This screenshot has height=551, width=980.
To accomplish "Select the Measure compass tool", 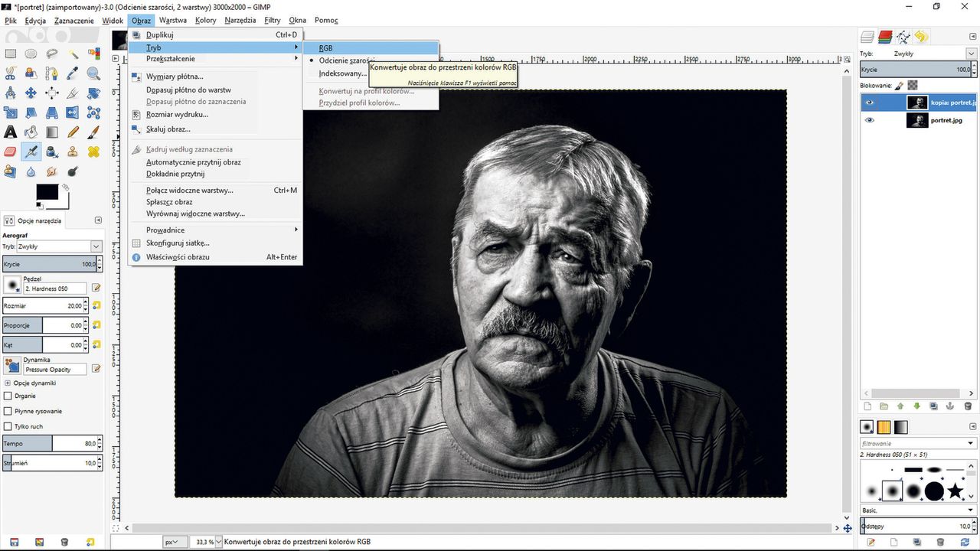I will tap(11, 93).
